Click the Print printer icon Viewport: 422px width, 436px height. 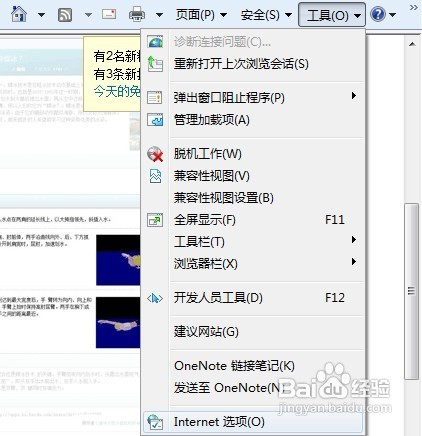(x=137, y=15)
